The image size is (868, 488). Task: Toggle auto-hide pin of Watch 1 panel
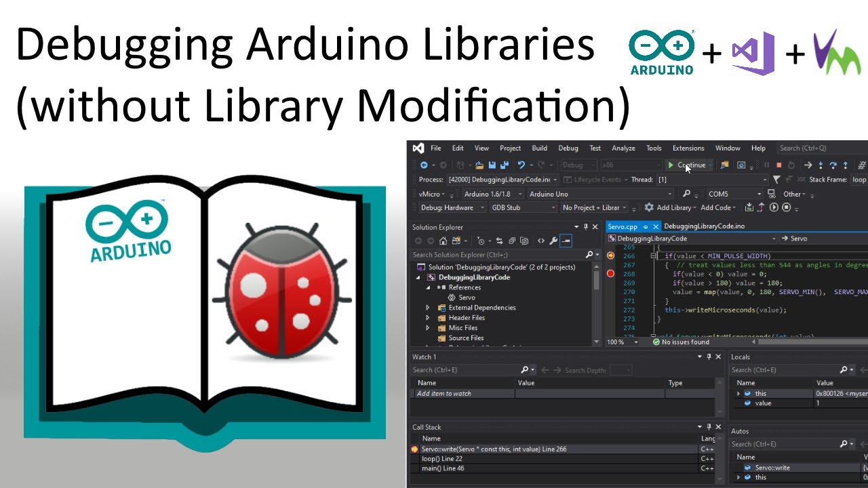pos(709,357)
